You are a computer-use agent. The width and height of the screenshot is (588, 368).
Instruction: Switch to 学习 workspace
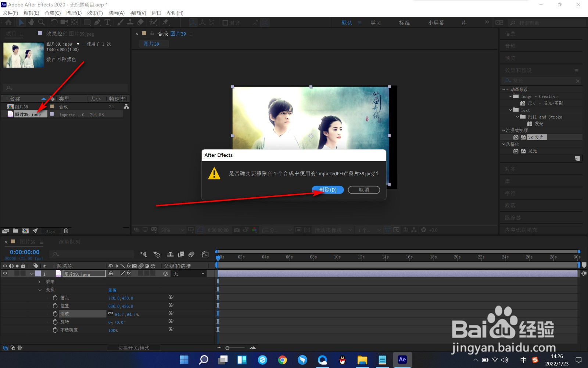pyautogui.click(x=376, y=23)
